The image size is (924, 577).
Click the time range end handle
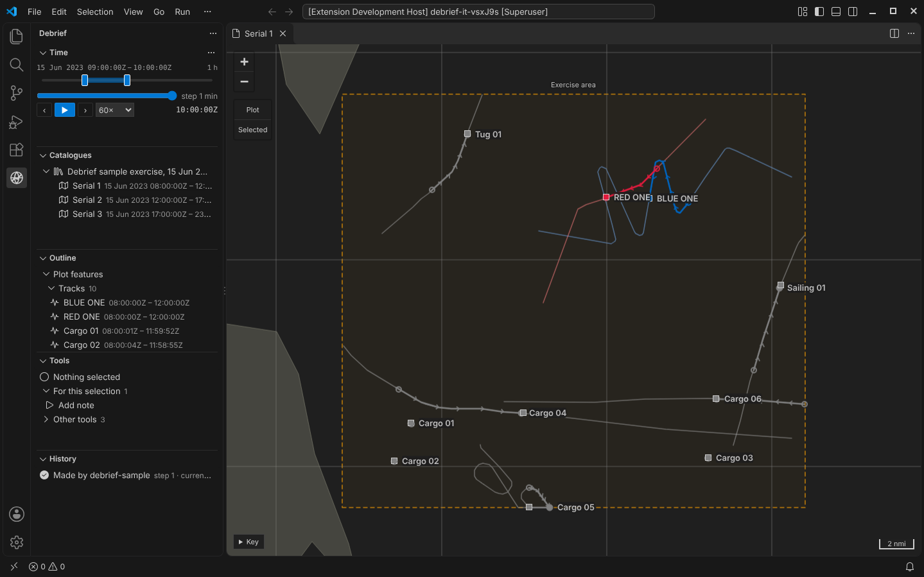pyautogui.click(x=127, y=80)
